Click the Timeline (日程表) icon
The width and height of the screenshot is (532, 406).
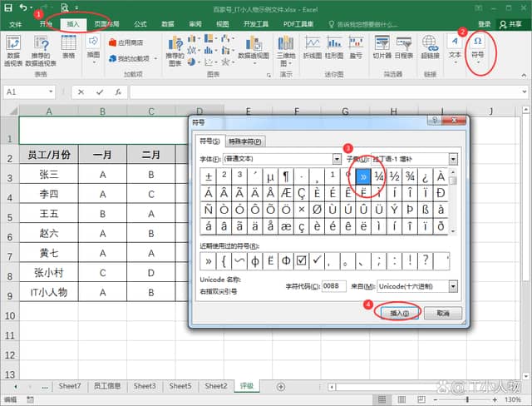click(404, 47)
